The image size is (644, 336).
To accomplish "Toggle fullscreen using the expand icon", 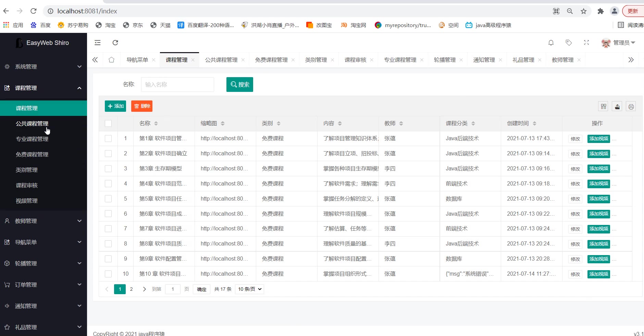I will click(x=586, y=43).
